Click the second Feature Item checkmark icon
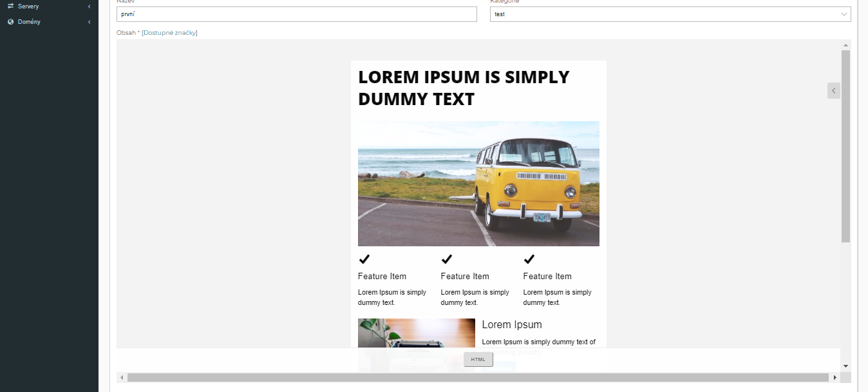Screen dimensions: 868x392 [x=447, y=259]
